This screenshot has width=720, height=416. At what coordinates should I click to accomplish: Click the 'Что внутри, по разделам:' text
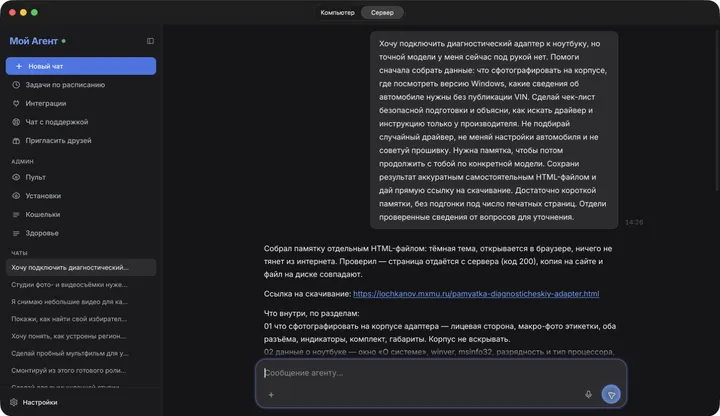coord(311,313)
